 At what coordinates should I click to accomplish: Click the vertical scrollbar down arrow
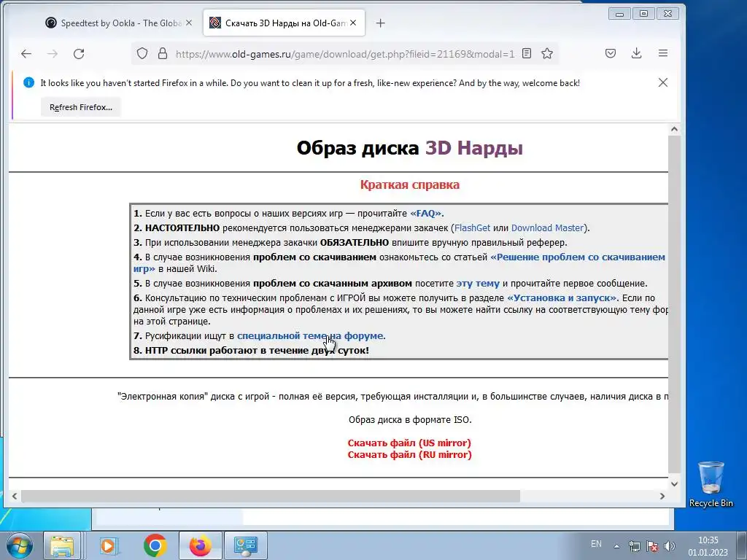(674, 484)
